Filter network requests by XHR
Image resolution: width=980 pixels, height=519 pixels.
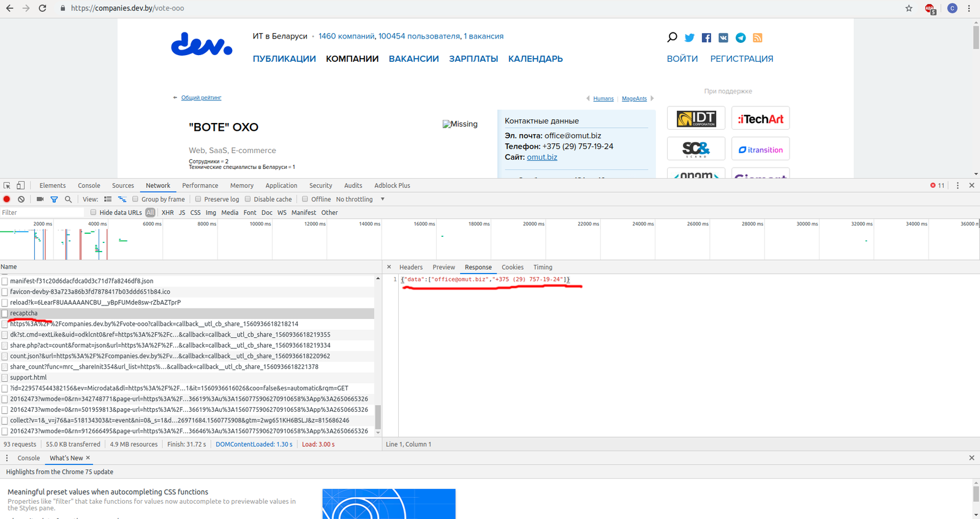point(167,212)
